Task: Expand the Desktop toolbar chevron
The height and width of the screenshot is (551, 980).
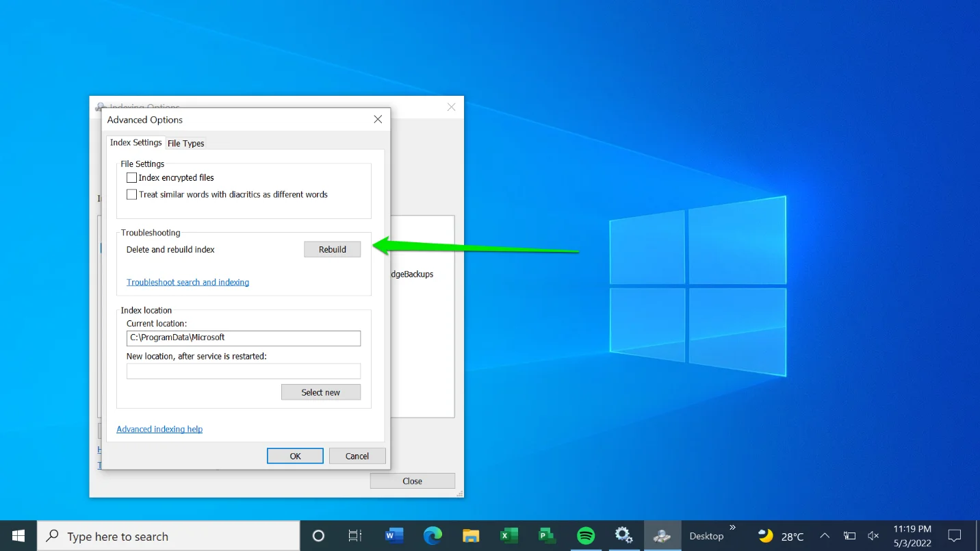Action: [733, 528]
